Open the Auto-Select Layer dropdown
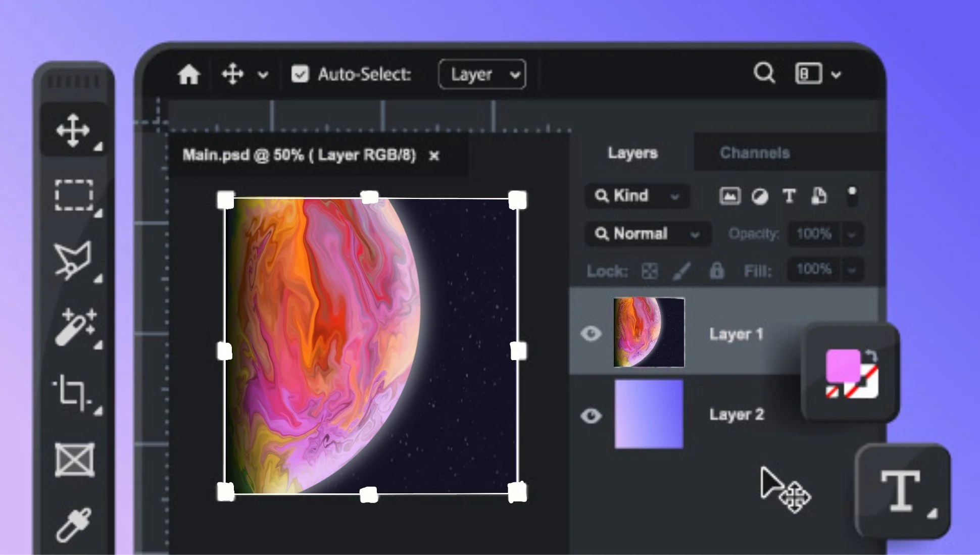The image size is (980, 555). click(482, 74)
